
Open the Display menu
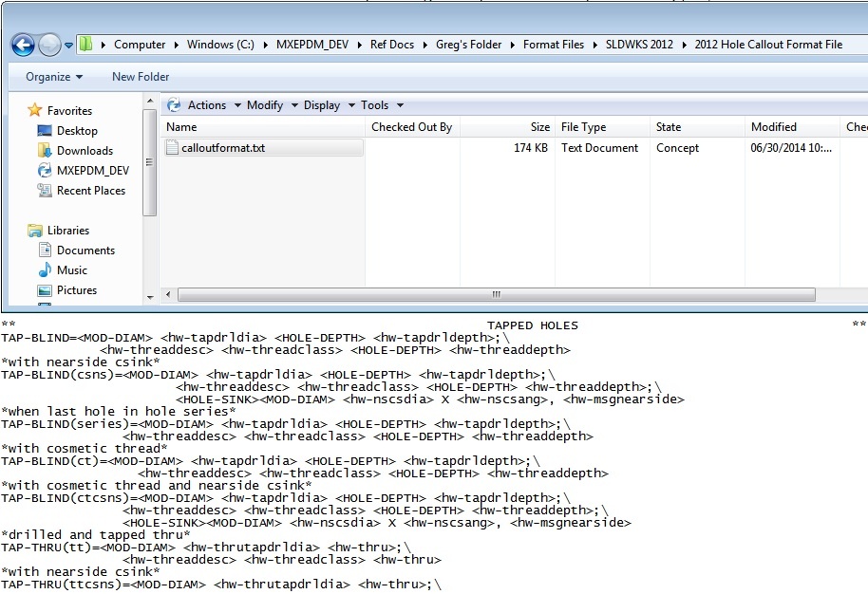(x=329, y=105)
